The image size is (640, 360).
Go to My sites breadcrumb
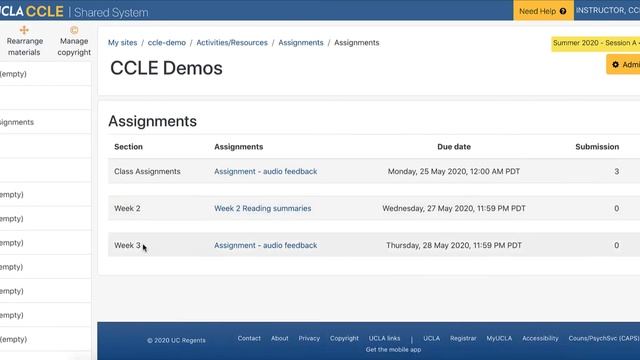pos(122,42)
